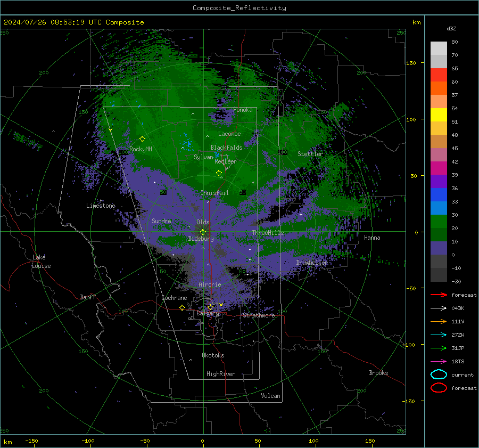Click the yellow radar site marker at Olds

(x=203, y=232)
